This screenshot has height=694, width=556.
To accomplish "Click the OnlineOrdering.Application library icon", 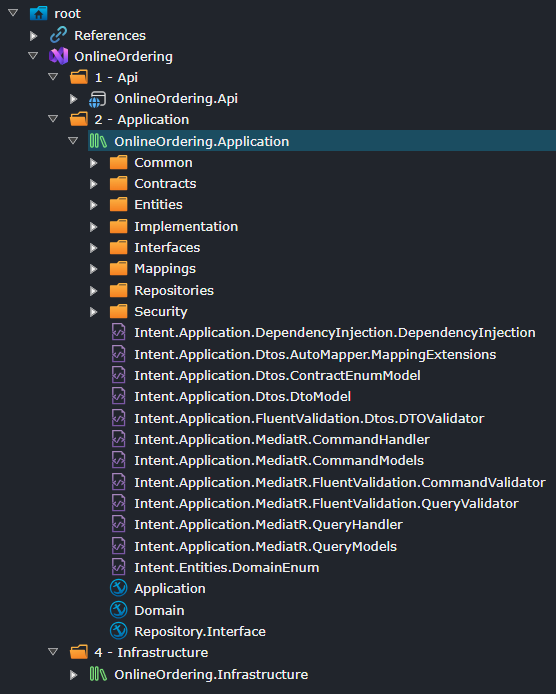I will tap(98, 141).
